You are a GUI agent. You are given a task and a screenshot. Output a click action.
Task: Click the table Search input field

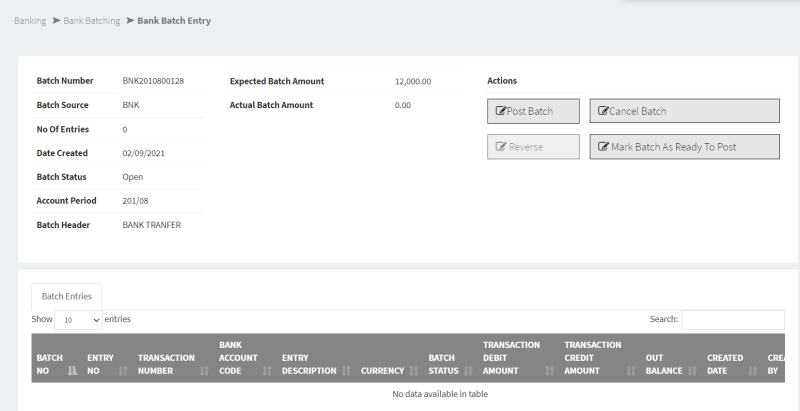(732, 319)
